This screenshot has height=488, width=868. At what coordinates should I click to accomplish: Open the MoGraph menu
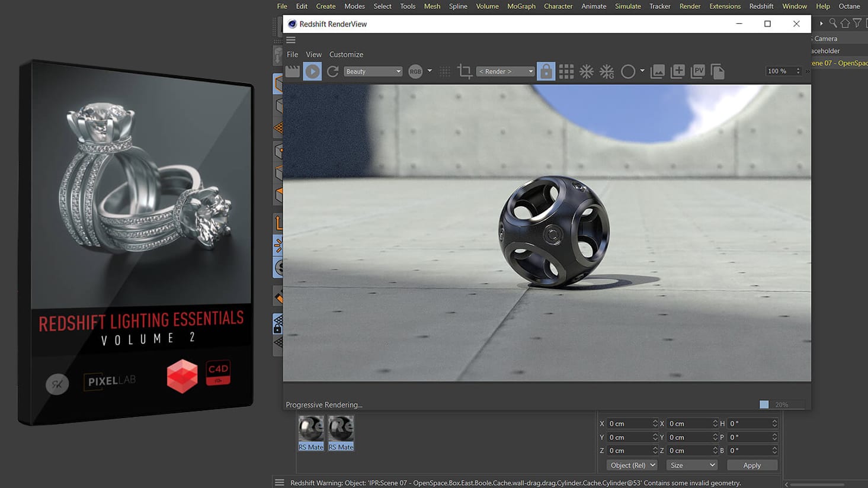[521, 6]
